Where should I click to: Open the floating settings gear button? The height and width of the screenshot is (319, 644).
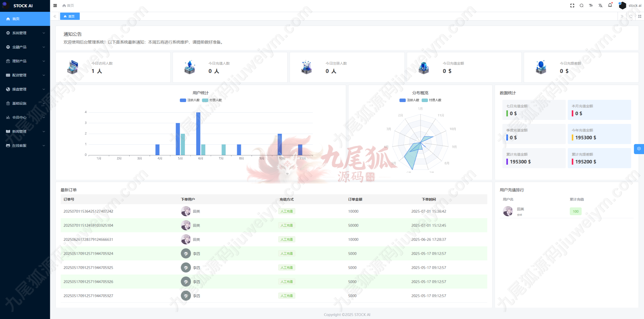tap(639, 149)
